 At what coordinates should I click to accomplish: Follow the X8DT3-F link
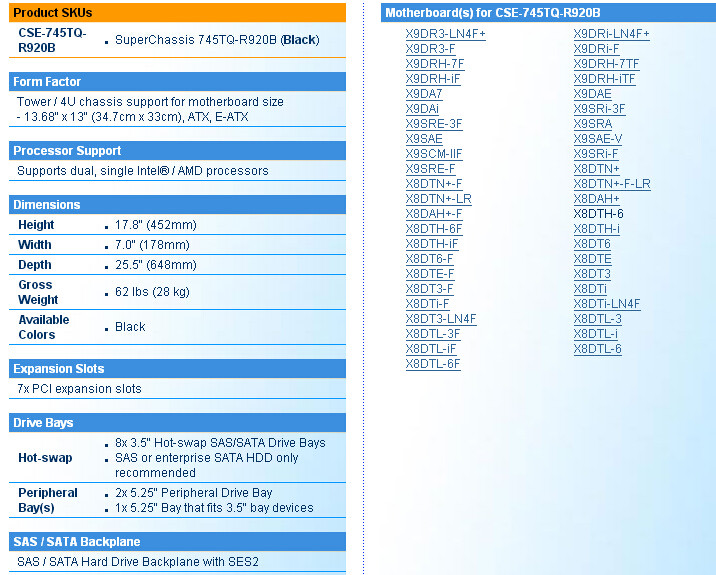tap(429, 290)
